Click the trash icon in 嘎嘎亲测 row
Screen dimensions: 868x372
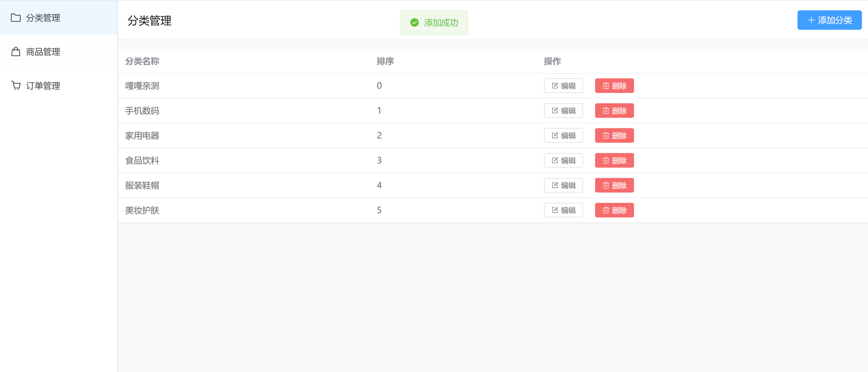click(606, 86)
